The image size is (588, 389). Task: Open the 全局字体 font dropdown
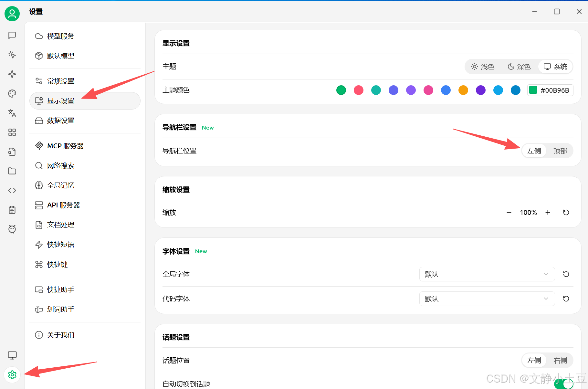point(487,274)
